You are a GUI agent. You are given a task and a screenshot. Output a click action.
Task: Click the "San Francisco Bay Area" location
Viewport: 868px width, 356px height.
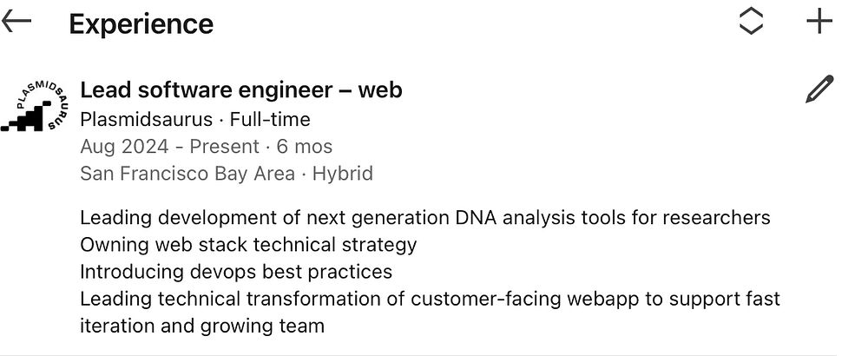pyautogui.click(x=187, y=174)
